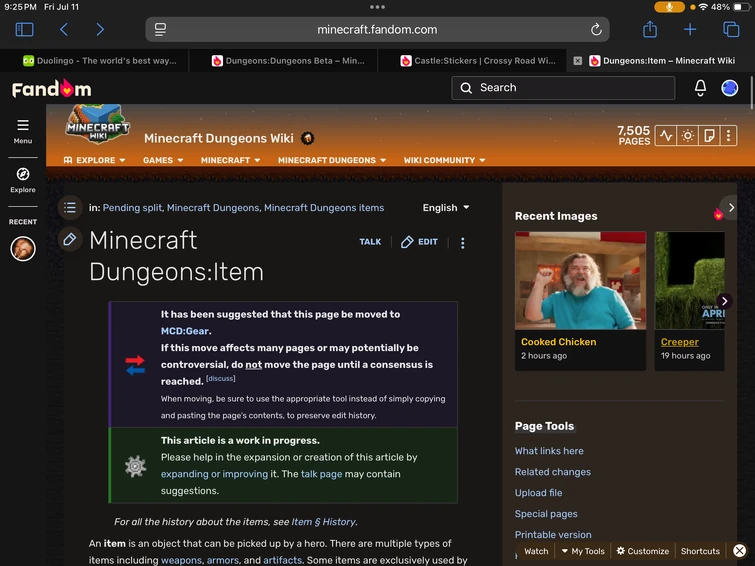Open the weapons link in the article
The image size is (755, 566).
[x=181, y=560]
